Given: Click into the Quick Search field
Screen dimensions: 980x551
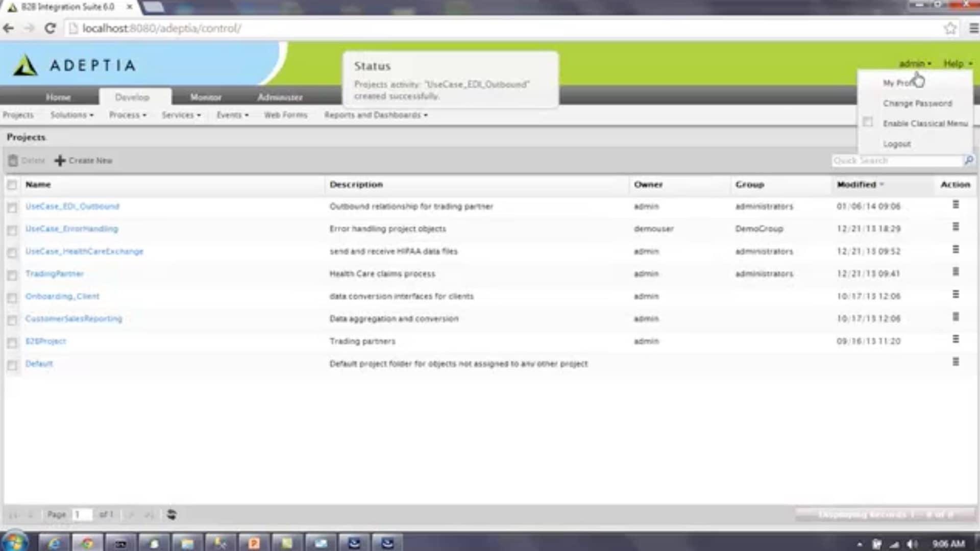Looking at the screenshot, I should coord(896,160).
